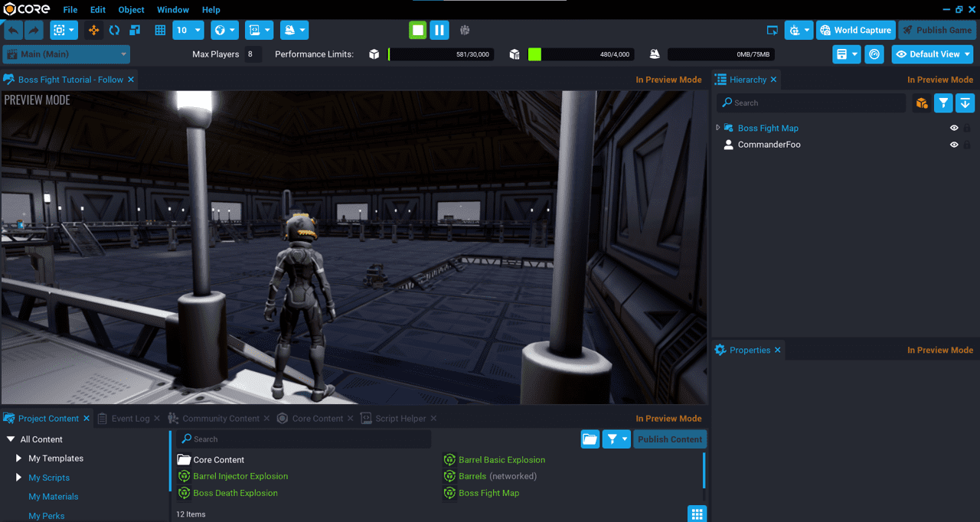Switch to the Event Log tab

(x=130, y=419)
